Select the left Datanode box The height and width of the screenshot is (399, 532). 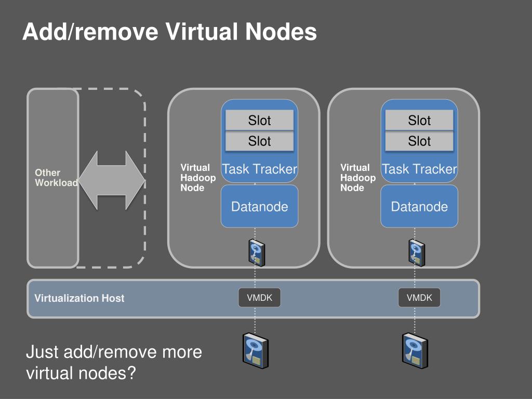260,206
